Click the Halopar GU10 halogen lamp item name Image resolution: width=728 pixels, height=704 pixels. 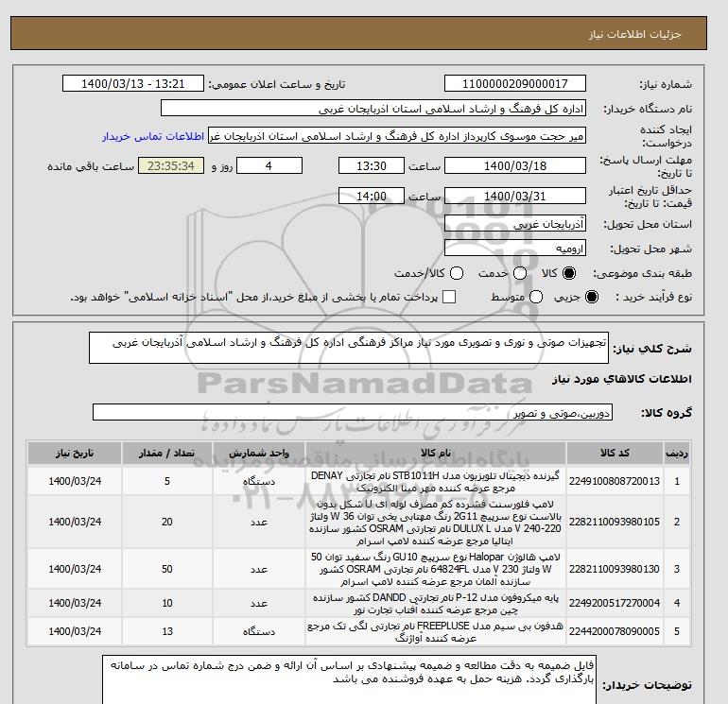(436, 569)
